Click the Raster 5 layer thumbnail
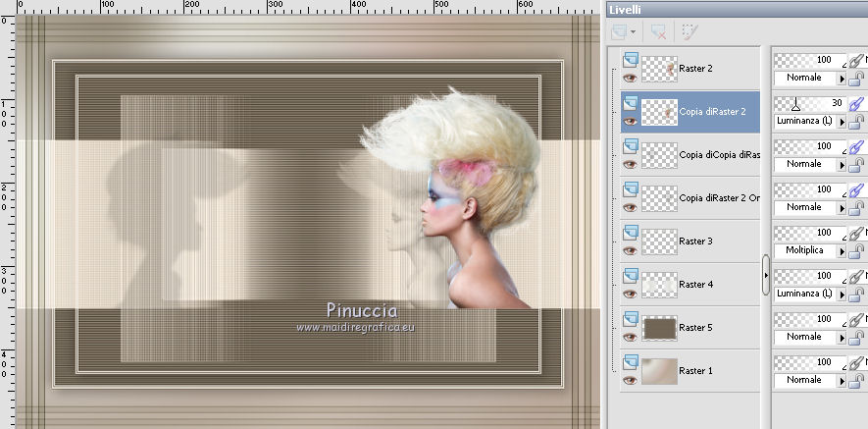Image resolution: width=868 pixels, height=429 pixels. click(659, 328)
